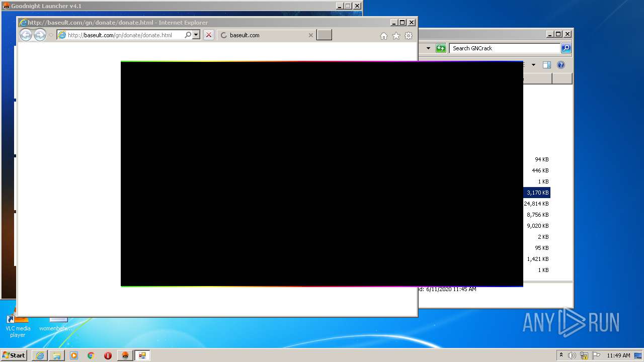Open the VLC media player desktop shortcut

(x=18, y=327)
